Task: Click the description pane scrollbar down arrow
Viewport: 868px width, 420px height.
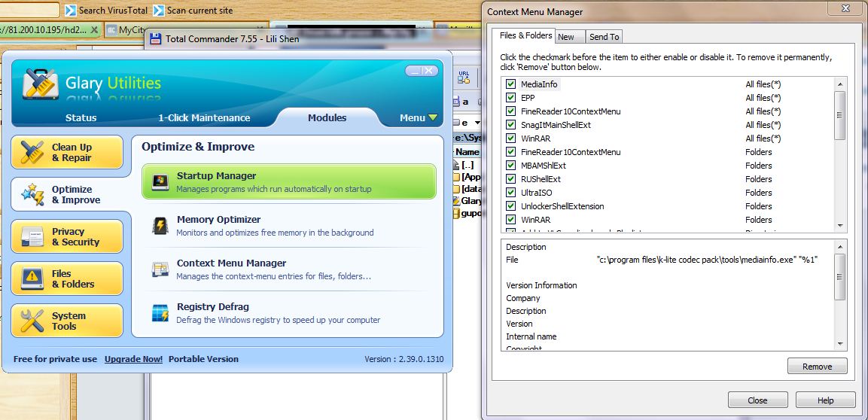Action: (839, 344)
